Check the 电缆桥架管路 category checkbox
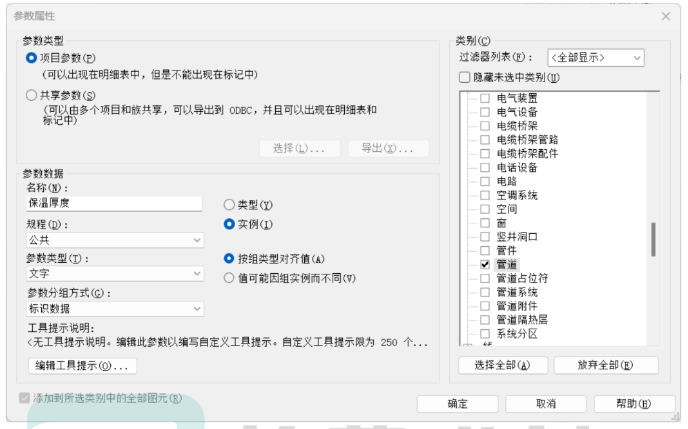Image resolution: width=688 pixels, height=429 pixels. 485,140
